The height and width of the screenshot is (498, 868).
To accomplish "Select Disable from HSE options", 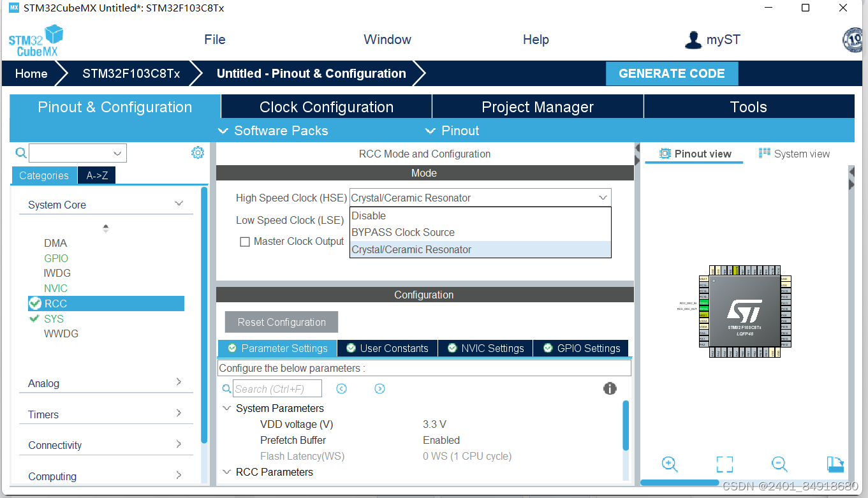I will (x=480, y=216).
